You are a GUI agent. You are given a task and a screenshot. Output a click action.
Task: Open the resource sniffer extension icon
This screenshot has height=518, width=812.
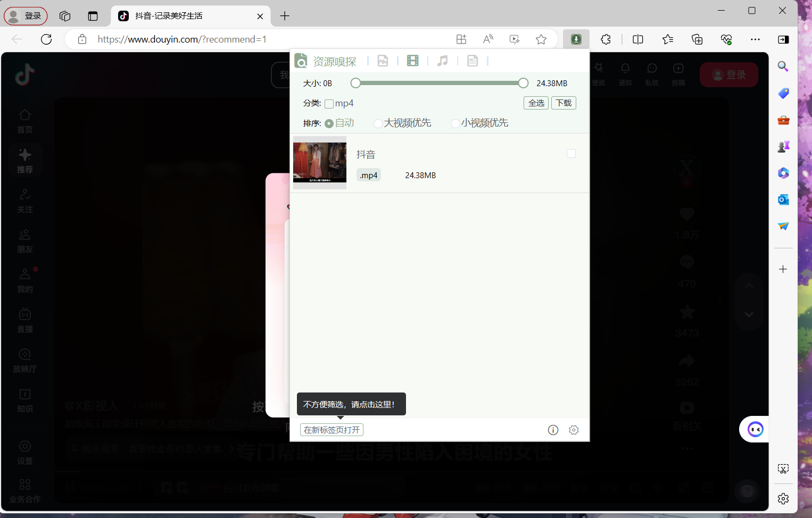point(576,39)
